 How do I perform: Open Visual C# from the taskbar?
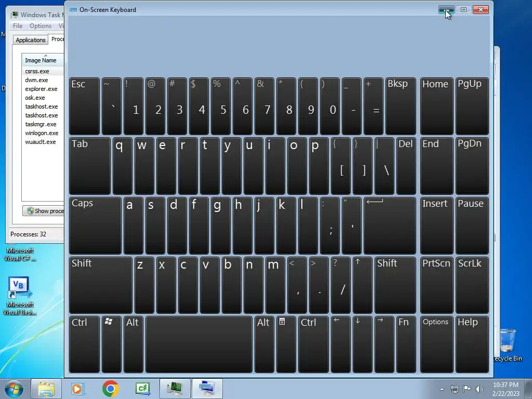pyautogui.click(x=142, y=389)
